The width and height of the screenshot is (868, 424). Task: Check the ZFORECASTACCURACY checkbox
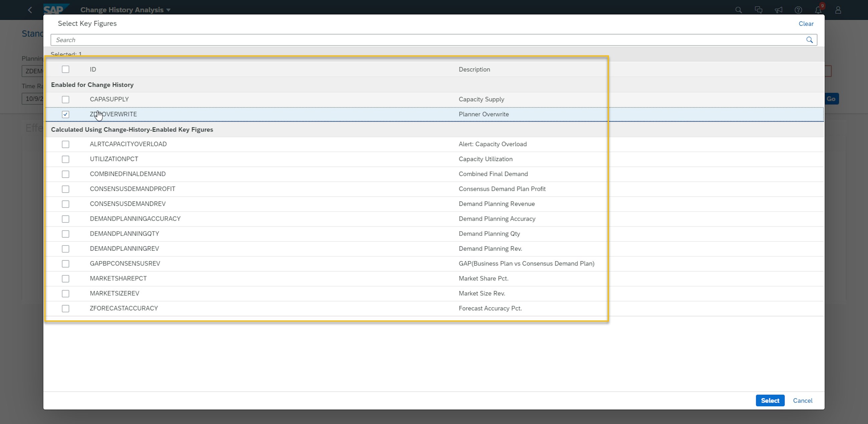click(65, 309)
